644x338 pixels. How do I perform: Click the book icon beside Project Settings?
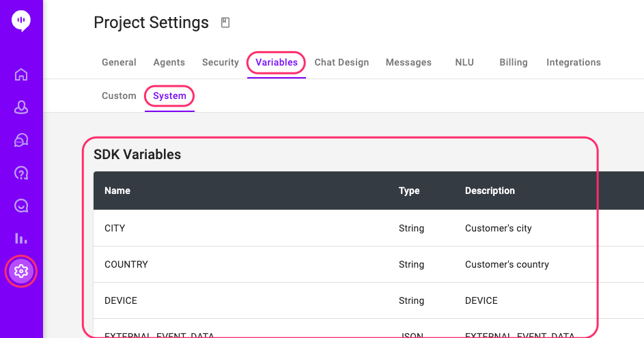(x=225, y=23)
